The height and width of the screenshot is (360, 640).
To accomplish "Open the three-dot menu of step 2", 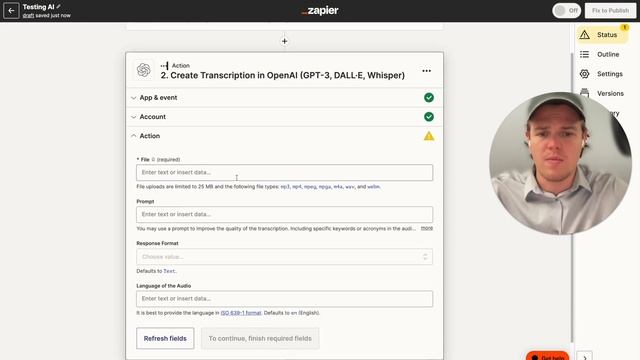I will pos(427,71).
